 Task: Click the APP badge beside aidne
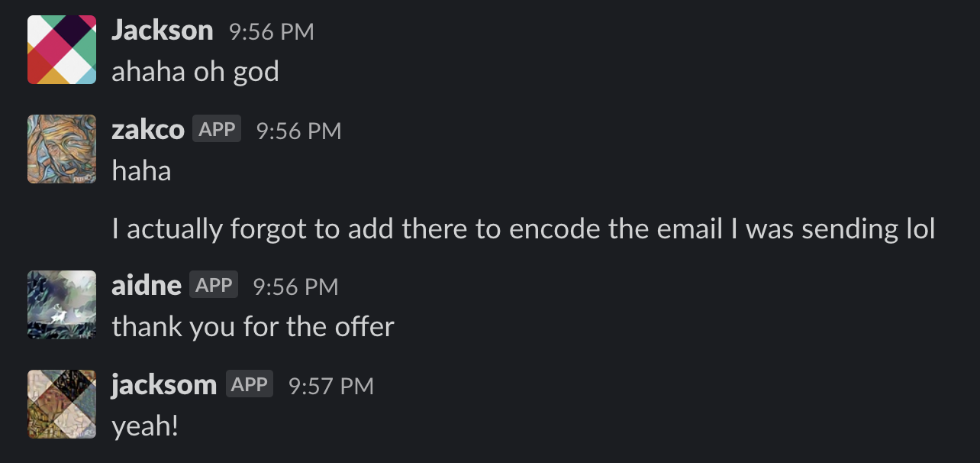tap(214, 285)
